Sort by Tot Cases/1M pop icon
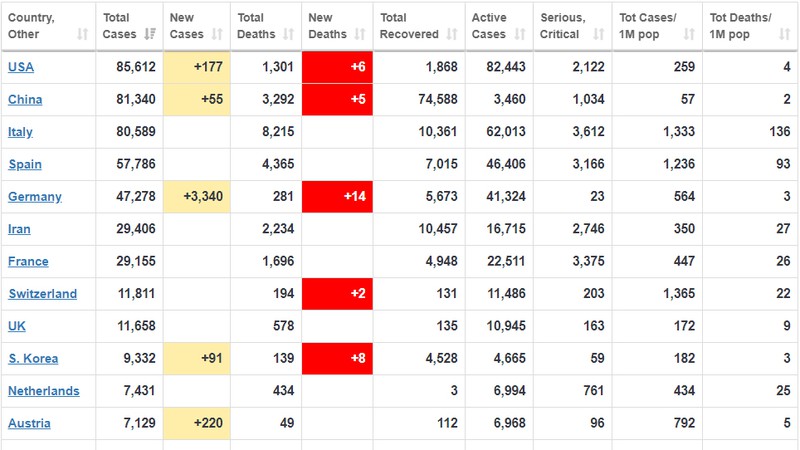 689,34
